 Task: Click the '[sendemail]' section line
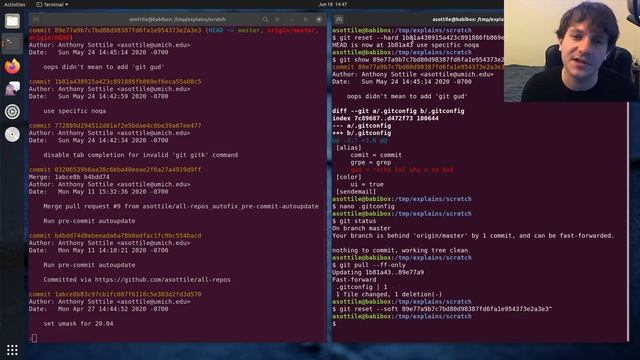[356, 192]
